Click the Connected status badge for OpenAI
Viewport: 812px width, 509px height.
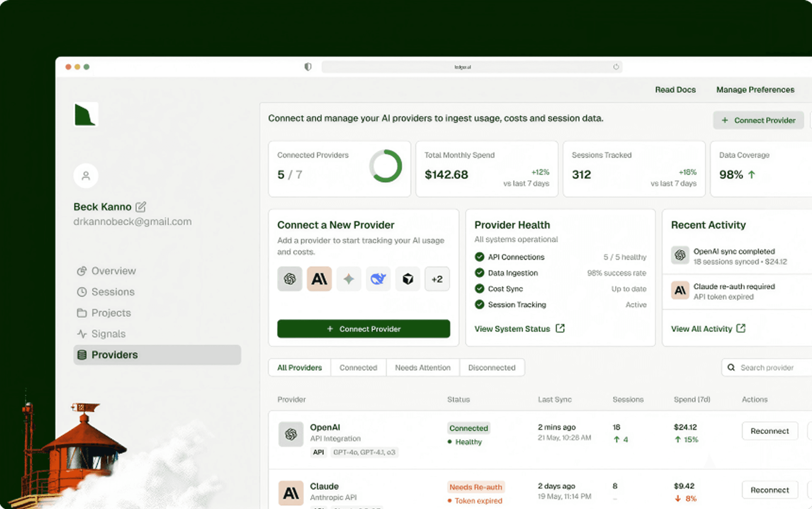pyautogui.click(x=468, y=428)
